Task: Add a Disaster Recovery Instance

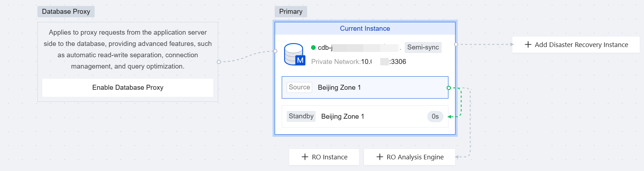Action: tap(576, 45)
